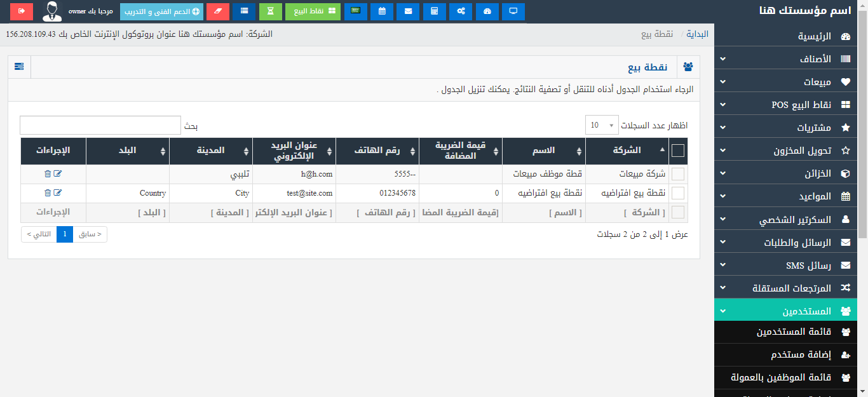
Task: Edit the نقطة بيع افتراضيه row
Action: pyautogui.click(x=58, y=193)
